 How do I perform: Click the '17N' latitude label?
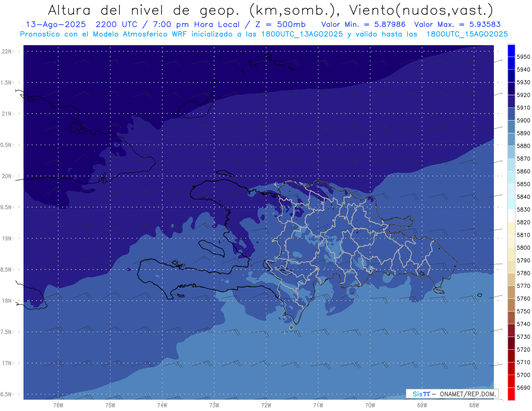point(7,363)
